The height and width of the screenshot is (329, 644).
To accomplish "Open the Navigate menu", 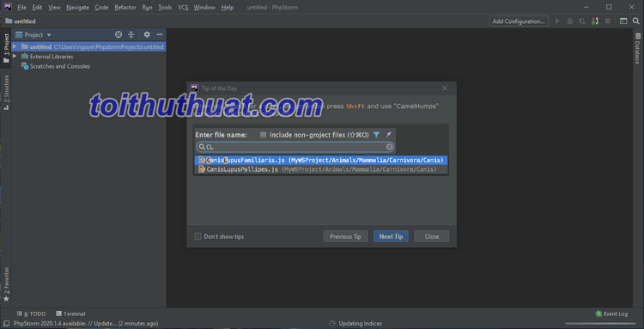I will [77, 8].
